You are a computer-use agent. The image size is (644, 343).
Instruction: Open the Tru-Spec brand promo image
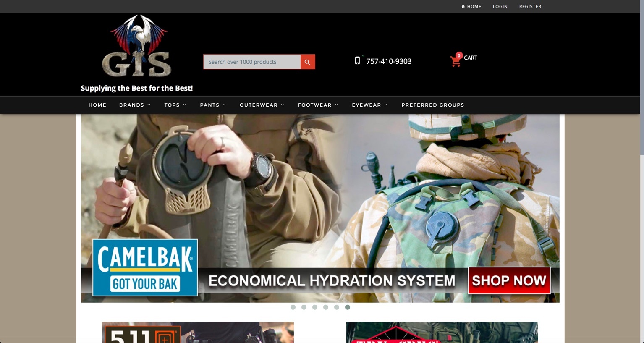[x=442, y=333]
